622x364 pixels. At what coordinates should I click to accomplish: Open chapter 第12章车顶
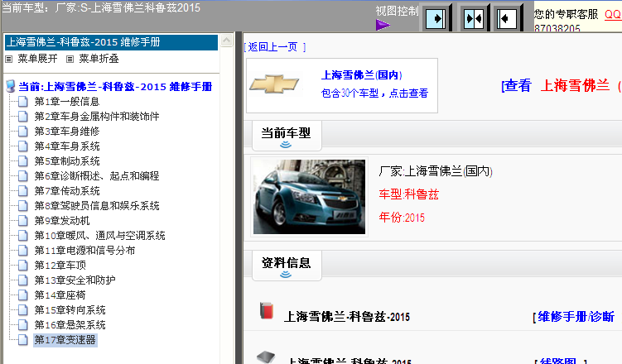(60, 266)
